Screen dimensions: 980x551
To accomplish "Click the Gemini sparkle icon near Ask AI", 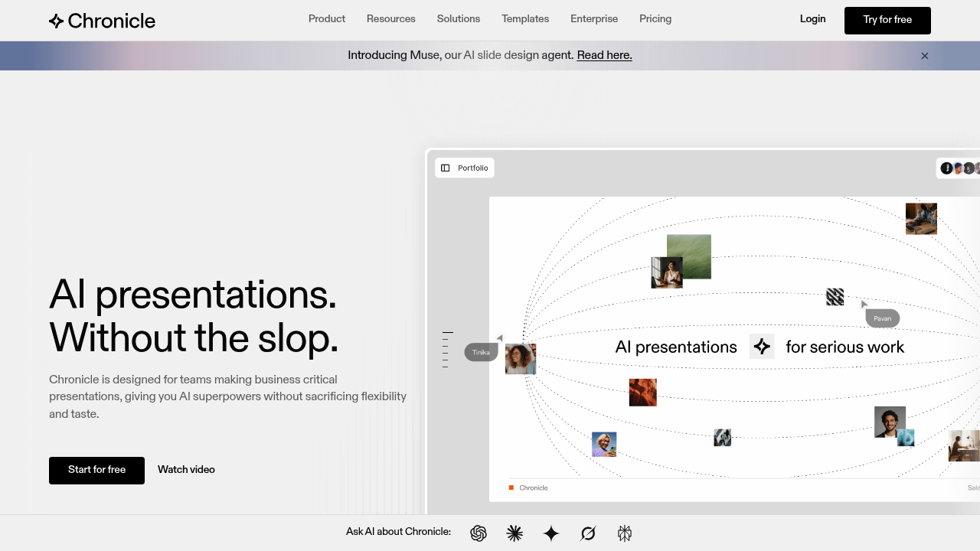I will (551, 533).
